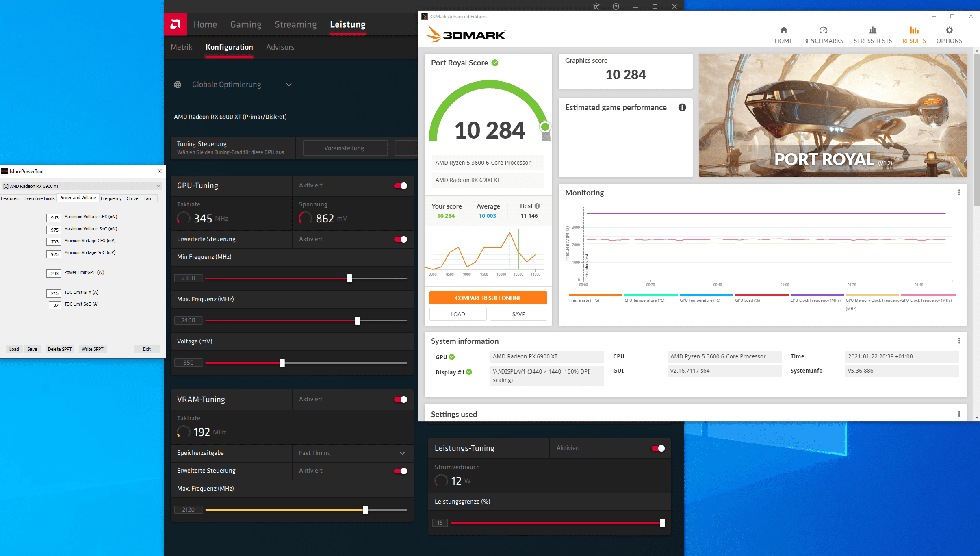This screenshot has height=556, width=980.
Task: Click the Min Frequenz 2300 value box
Action: pos(188,278)
